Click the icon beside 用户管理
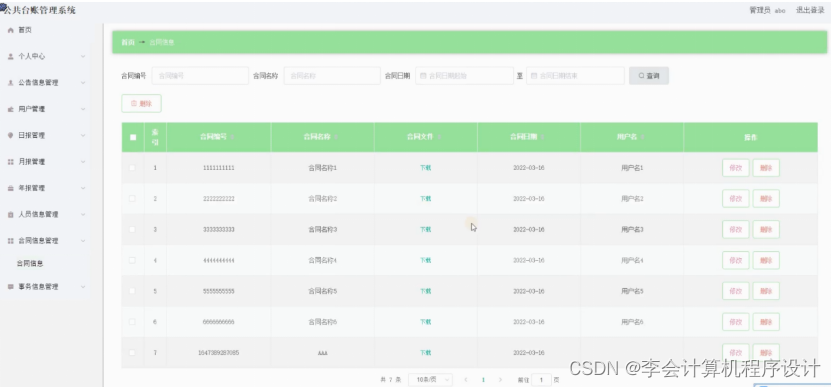The image size is (836, 387). (x=10, y=109)
